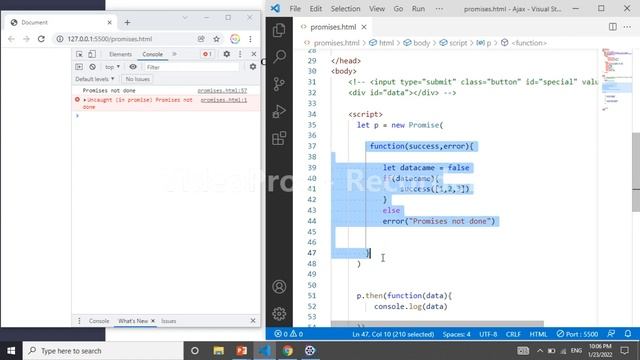640x360 pixels.
Task: Click Port : 5500 Live Server status
Action: 577,334
